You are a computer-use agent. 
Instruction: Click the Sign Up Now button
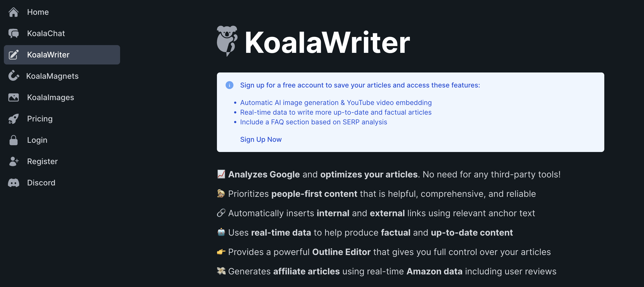(261, 139)
